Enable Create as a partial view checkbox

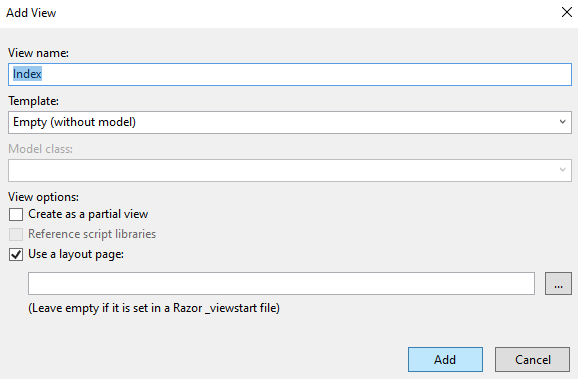tap(16, 214)
